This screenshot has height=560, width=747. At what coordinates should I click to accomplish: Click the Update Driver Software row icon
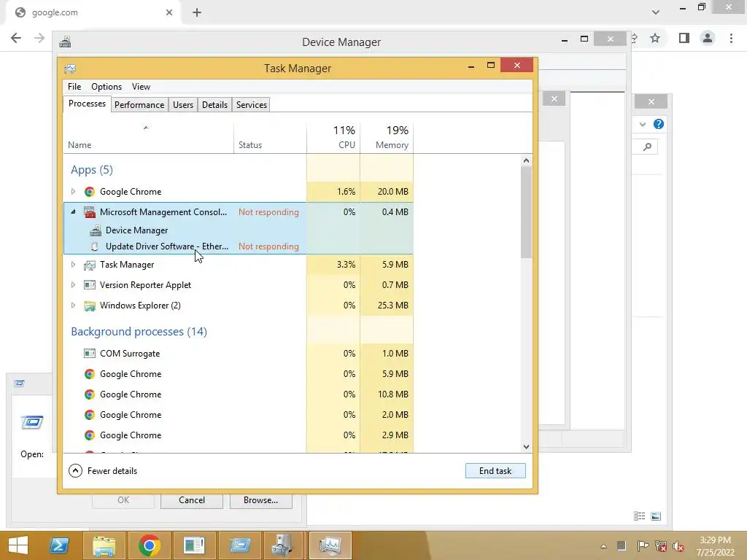pos(94,246)
